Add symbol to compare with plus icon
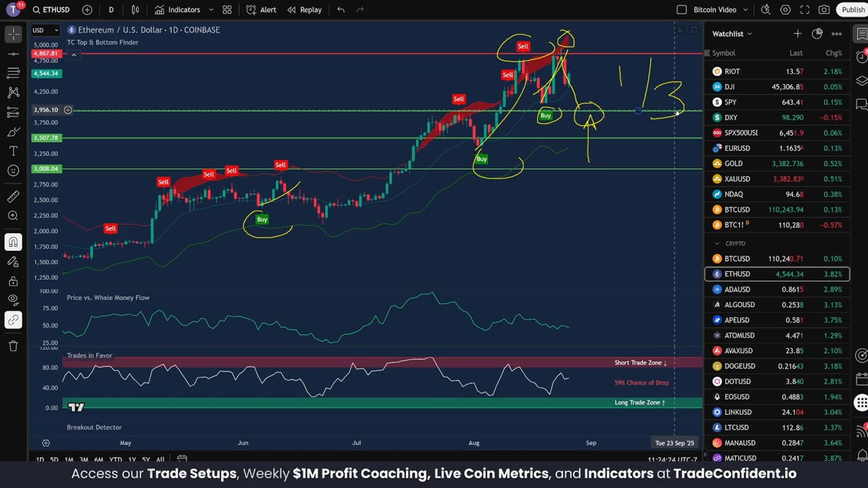The width and height of the screenshot is (868, 488). (87, 9)
